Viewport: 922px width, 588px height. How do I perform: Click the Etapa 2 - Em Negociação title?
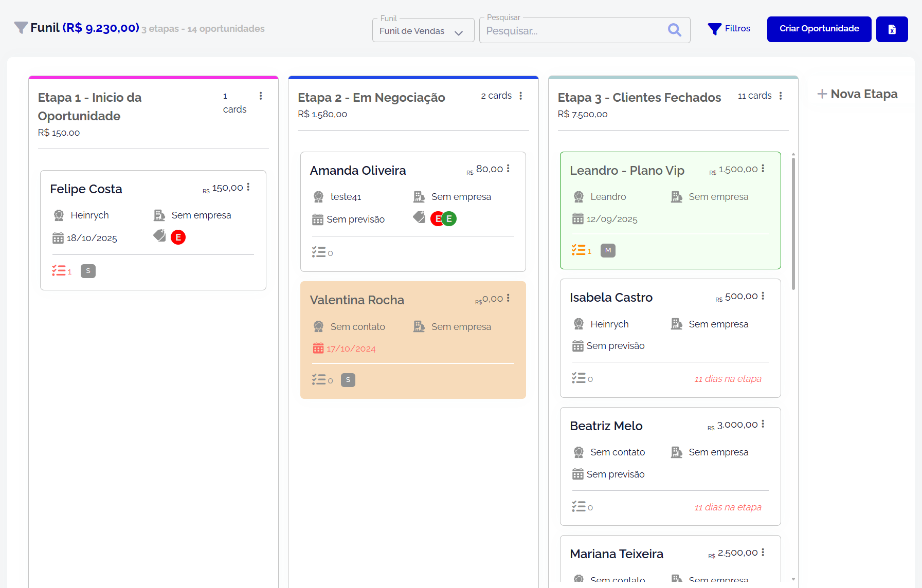click(371, 98)
